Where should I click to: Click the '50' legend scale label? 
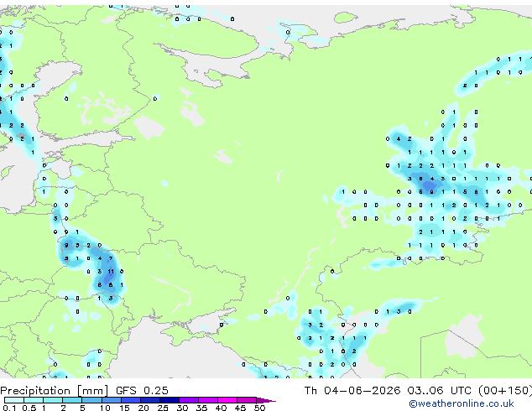pos(259,408)
